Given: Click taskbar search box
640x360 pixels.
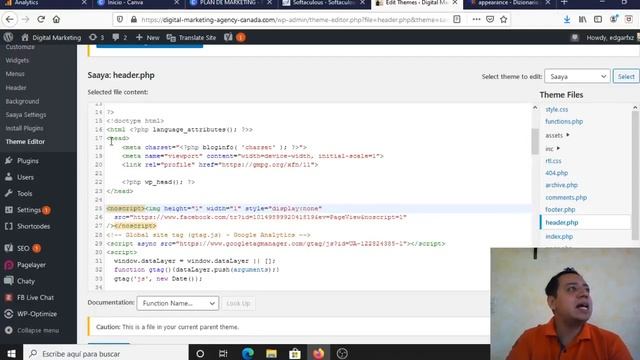Looking at the screenshot, I should (x=106, y=353).
